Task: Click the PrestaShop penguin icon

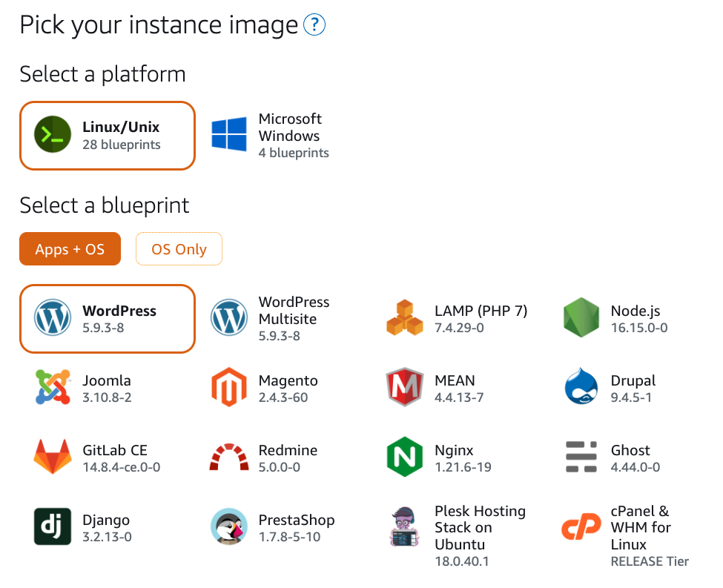Action: coord(228,526)
